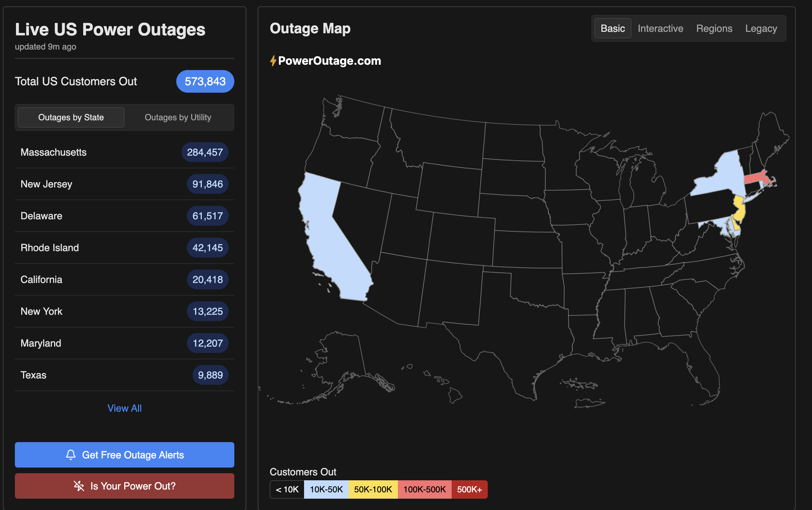Click the bell icon on the alerts button
812x510 pixels.
[71, 455]
